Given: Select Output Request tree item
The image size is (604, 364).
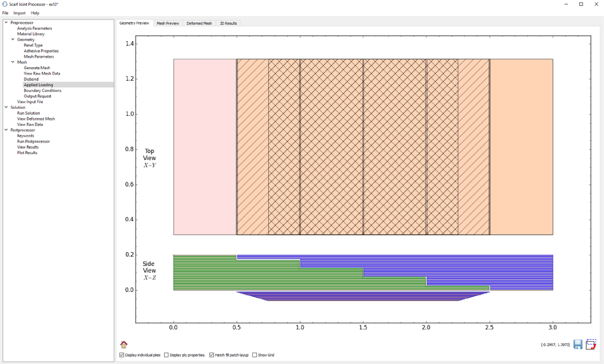Looking at the screenshot, I should 38,96.
